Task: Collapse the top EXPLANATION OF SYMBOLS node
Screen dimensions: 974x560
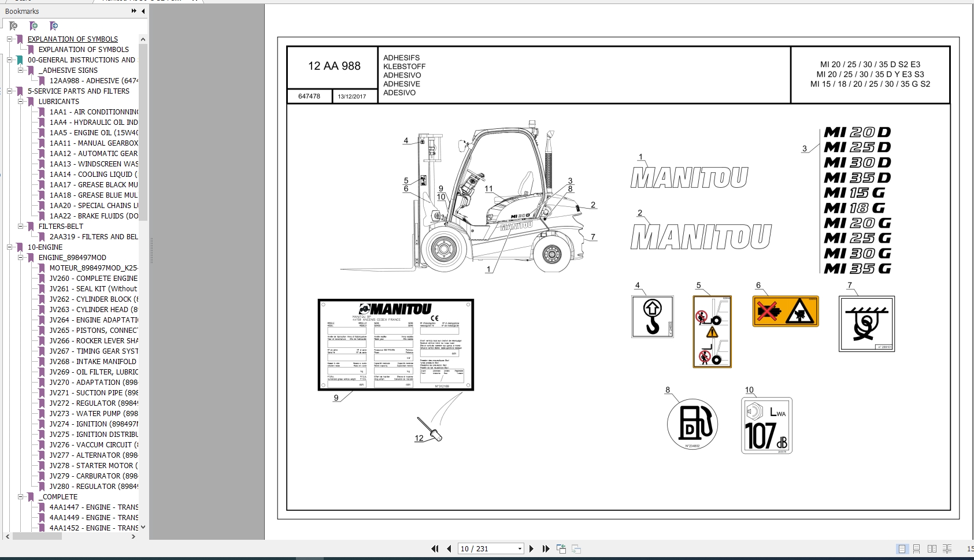Action: (9, 39)
